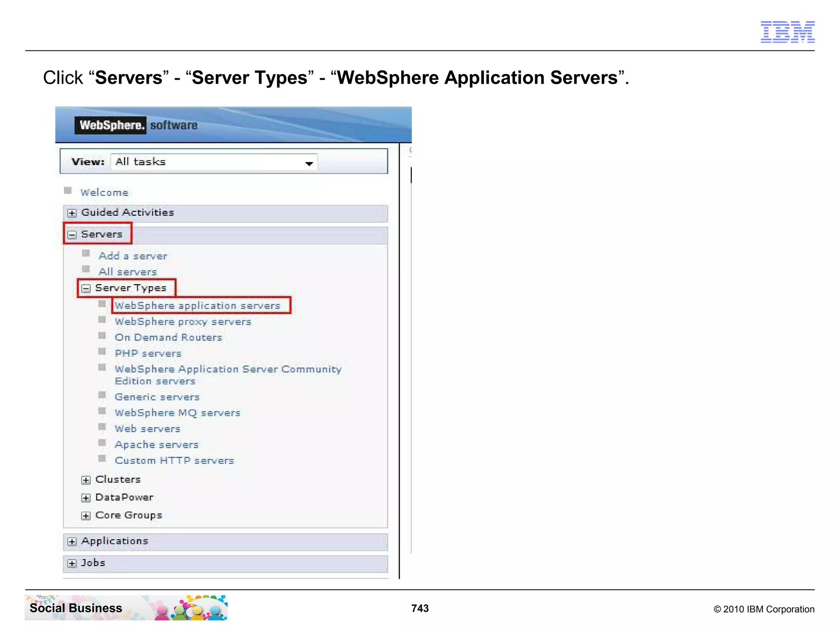Click the Jobs label
The image size is (840, 630).
(93, 563)
